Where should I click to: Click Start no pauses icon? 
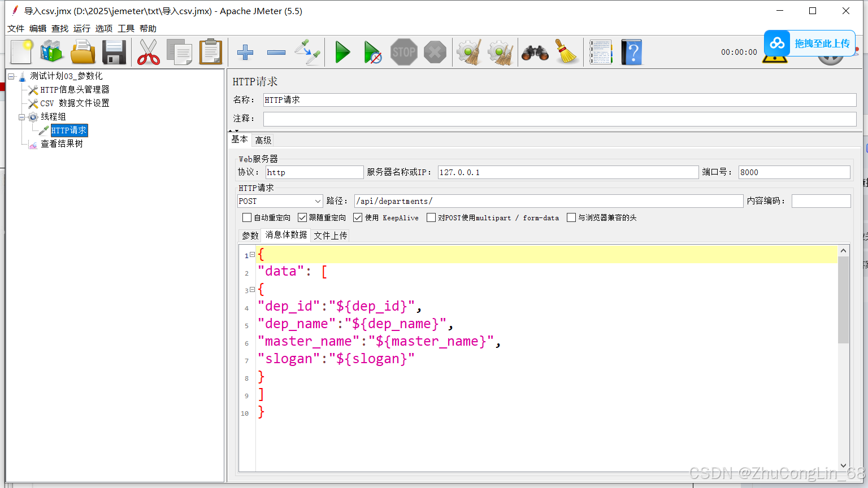(x=372, y=52)
